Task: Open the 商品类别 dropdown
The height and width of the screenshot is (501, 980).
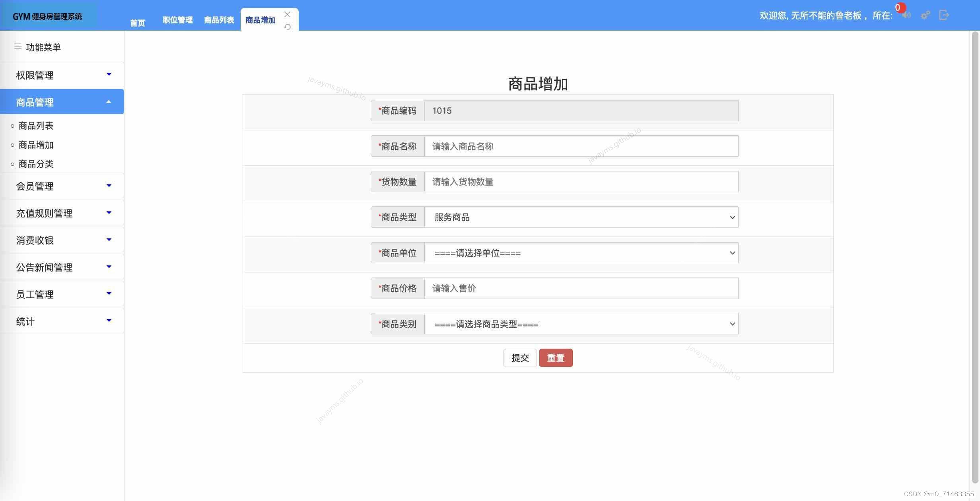Action: (581, 324)
